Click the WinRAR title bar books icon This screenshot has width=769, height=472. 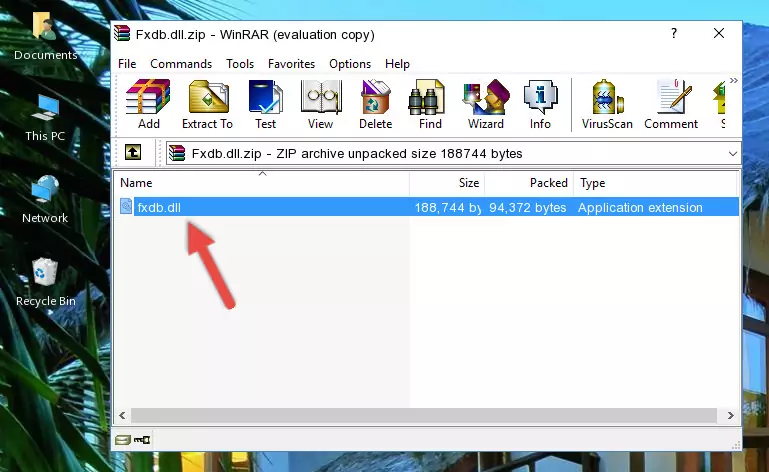122,33
